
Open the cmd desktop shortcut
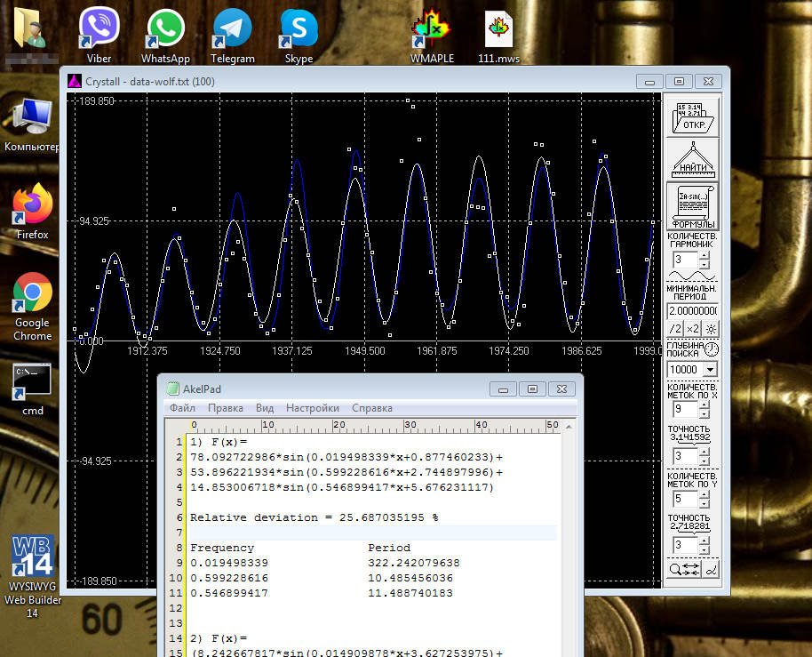tap(32, 389)
